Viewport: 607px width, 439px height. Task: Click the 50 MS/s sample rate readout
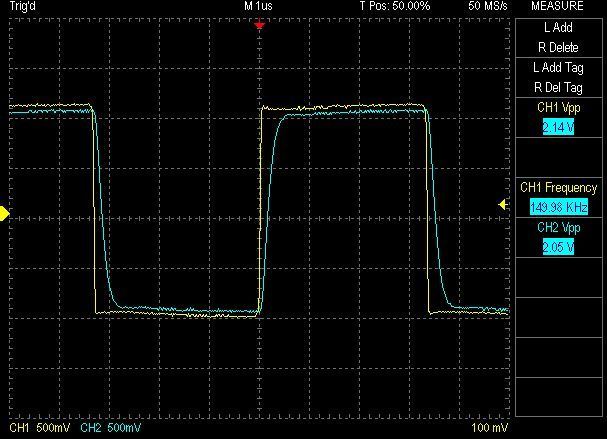pos(488,6)
